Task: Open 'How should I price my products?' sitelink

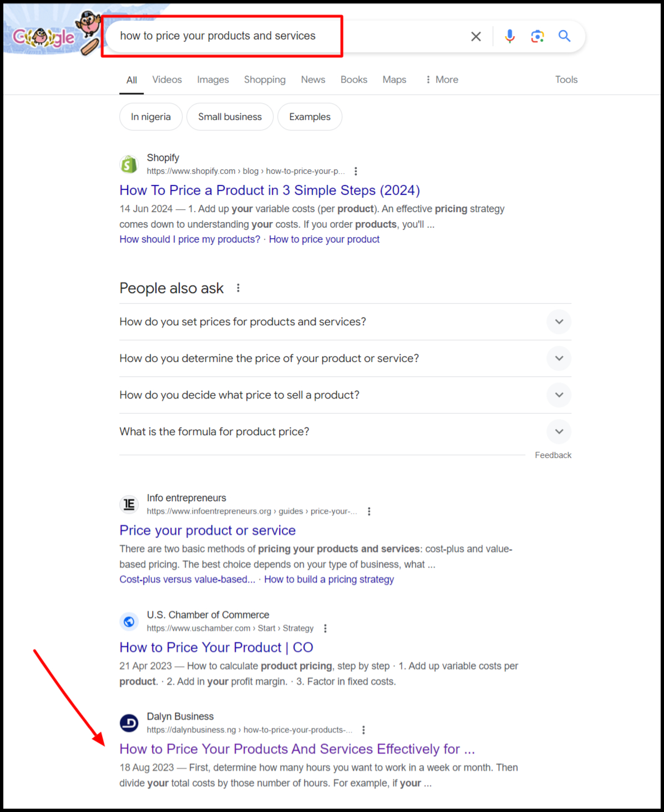Action: (x=190, y=239)
